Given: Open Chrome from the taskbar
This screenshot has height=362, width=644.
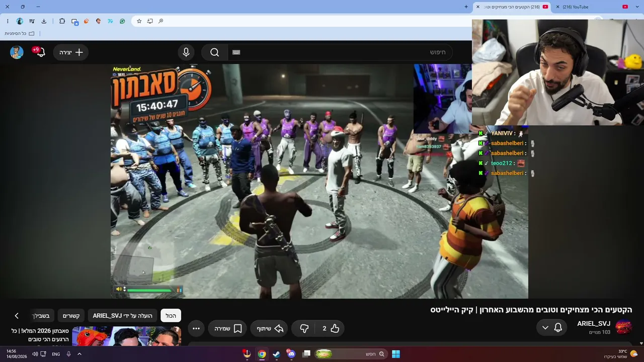Looking at the screenshot, I should pos(262,354).
